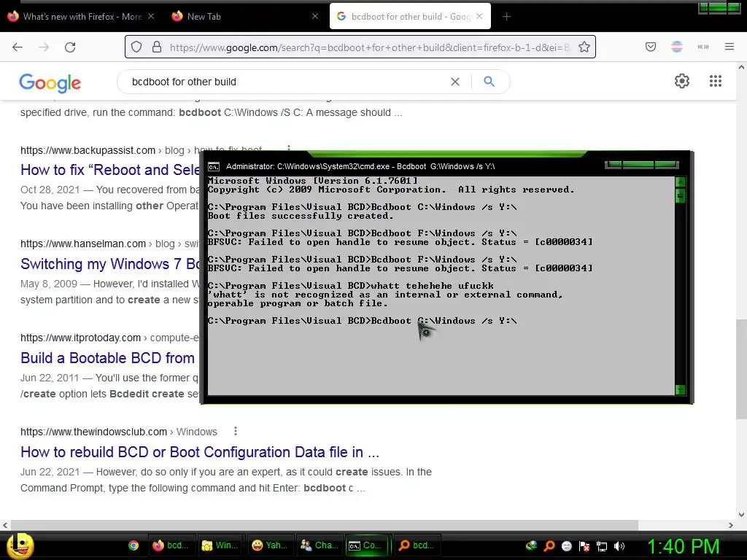Viewport: 747px width, 560px height.
Task: Click the padlock site security icon
Action: click(157, 47)
